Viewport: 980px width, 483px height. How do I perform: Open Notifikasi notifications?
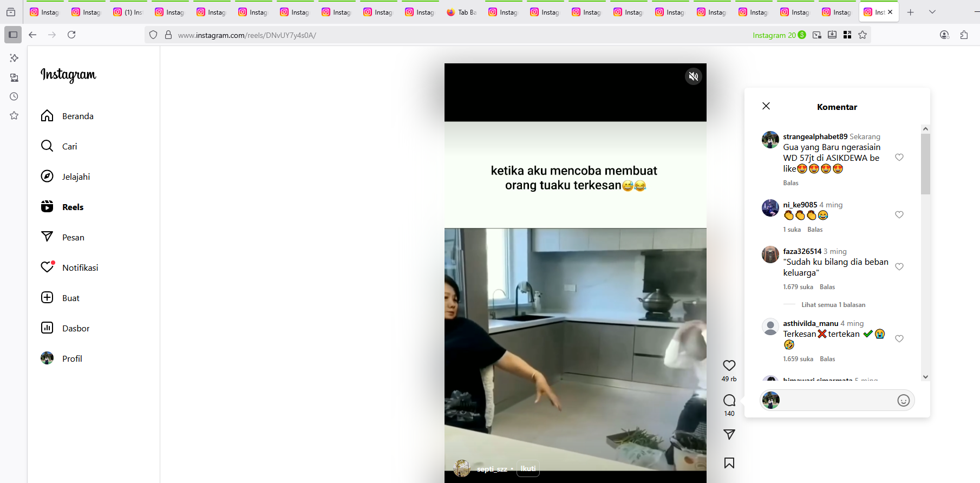(x=70, y=267)
